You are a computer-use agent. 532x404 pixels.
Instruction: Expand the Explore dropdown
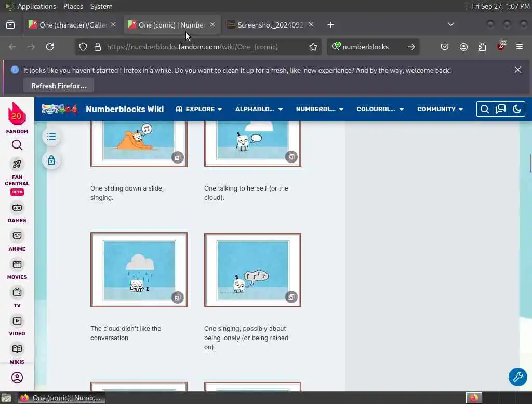(x=199, y=109)
